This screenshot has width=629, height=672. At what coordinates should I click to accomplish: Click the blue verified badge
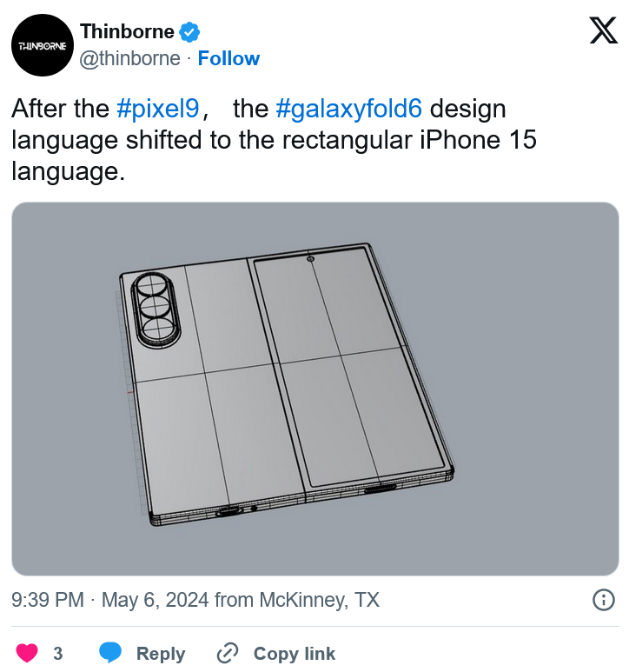pyautogui.click(x=189, y=32)
